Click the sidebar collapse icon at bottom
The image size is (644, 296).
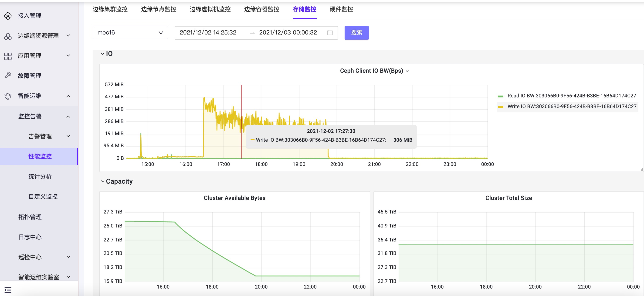pyautogui.click(x=8, y=290)
